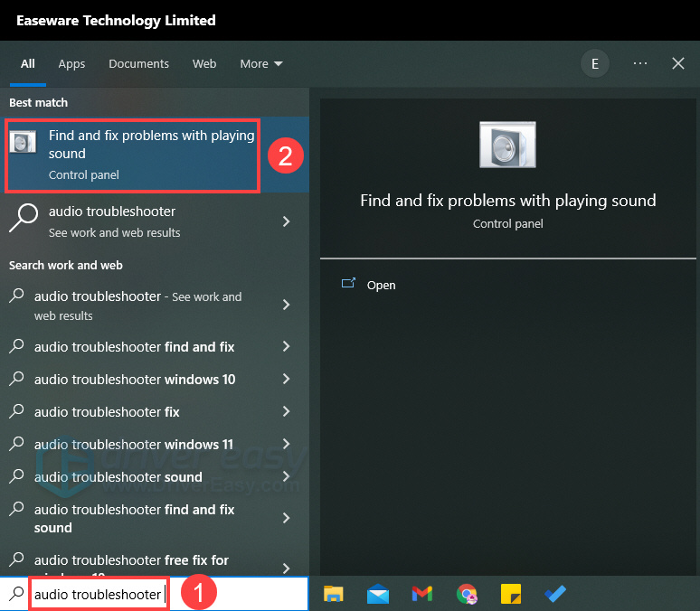Select 'audio troubleshooter See work and web results' large entry
This screenshot has height=611, width=700.
pyautogui.click(x=155, y=221)
